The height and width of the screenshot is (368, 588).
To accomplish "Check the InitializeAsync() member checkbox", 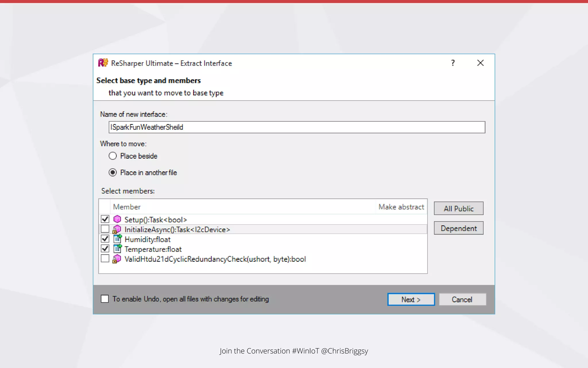I will tap(105, 229).
